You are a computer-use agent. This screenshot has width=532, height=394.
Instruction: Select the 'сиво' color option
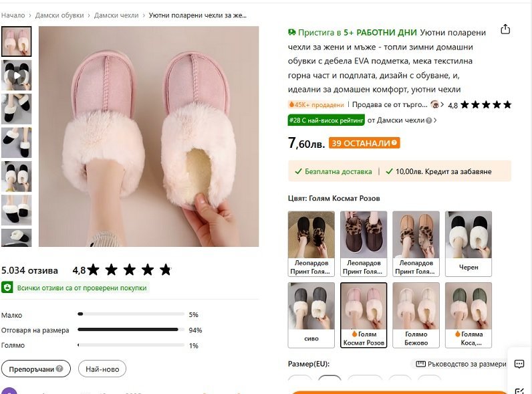point(311,315)
